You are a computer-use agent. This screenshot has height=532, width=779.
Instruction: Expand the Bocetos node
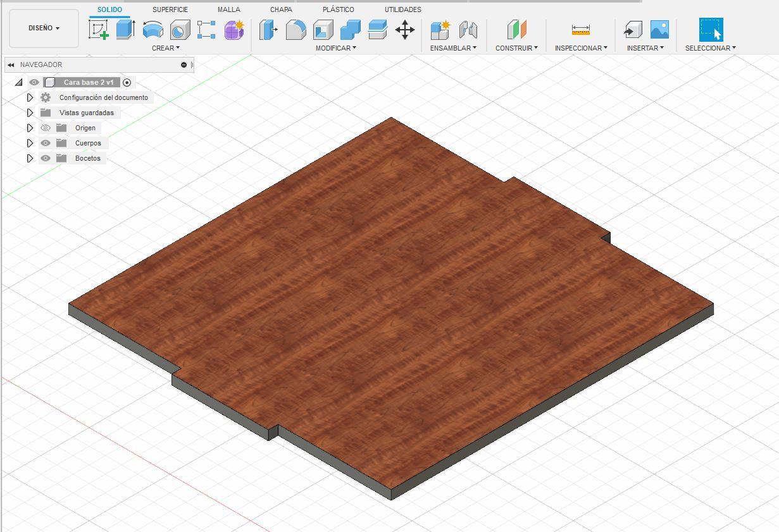30,158
